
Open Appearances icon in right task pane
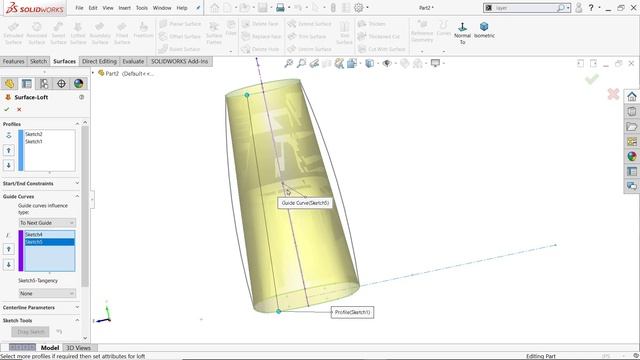[x=632, y=156]
